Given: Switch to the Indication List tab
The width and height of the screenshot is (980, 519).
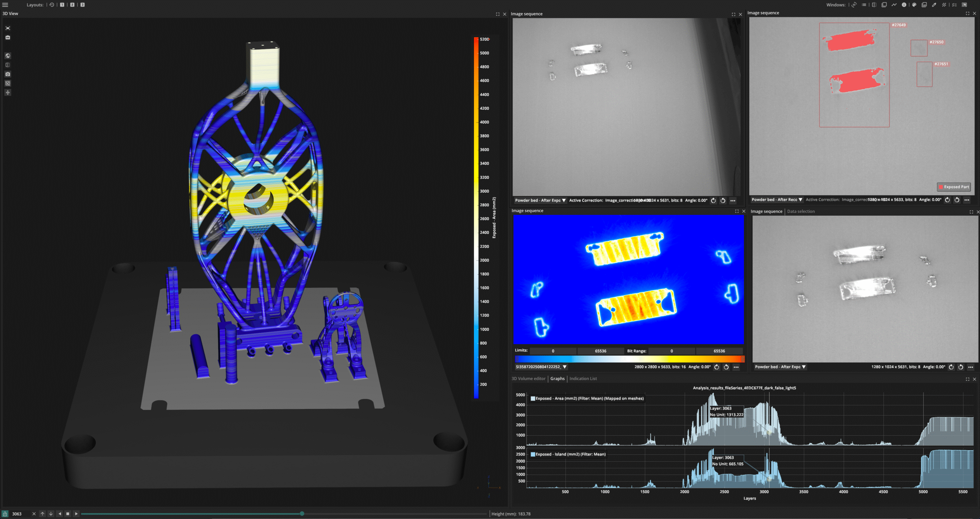Looking at the screenshot, I should click(x=583, y=379).
